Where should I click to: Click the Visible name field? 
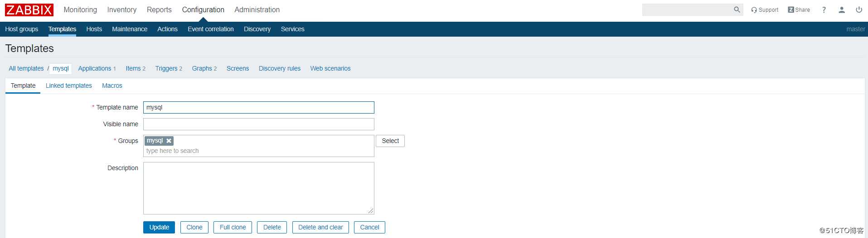(259, 124)
